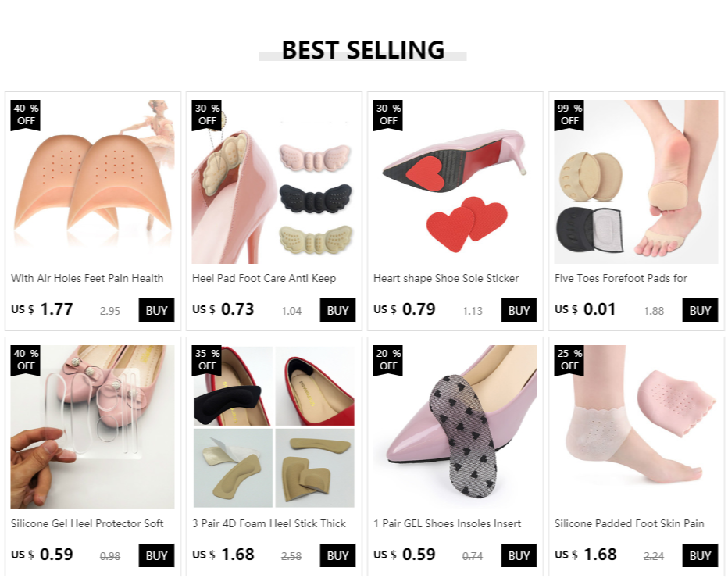Open 'Five Toes Forefoot Pads for' title link
The image size is (728, 585).
(x=621, y=279)
